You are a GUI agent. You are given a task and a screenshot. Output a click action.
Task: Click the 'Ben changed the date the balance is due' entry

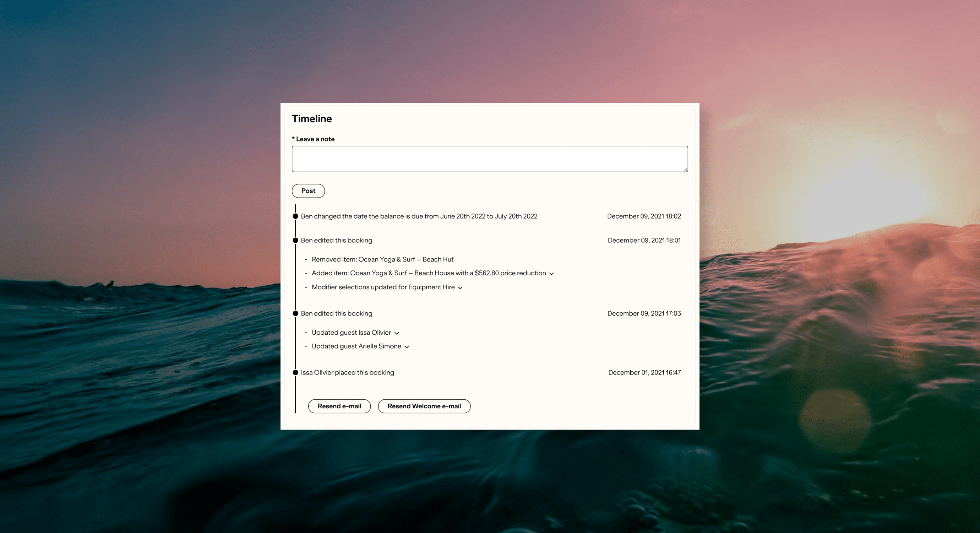(419, 216)
